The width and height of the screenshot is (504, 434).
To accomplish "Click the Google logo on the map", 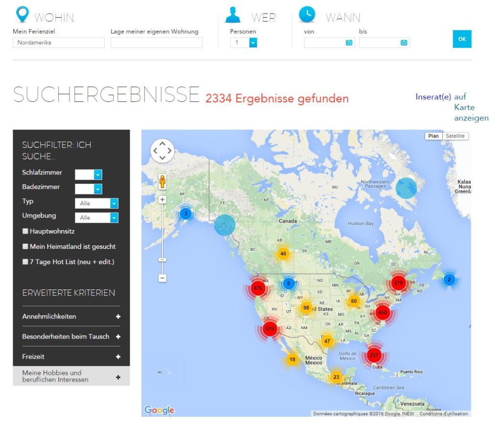I will (x=159, y=410).
